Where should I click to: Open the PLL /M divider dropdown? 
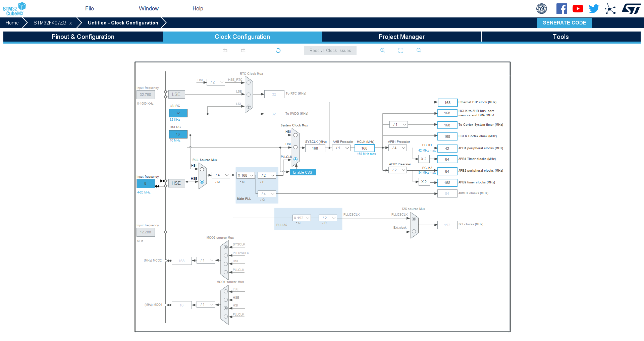coord(221,175)
